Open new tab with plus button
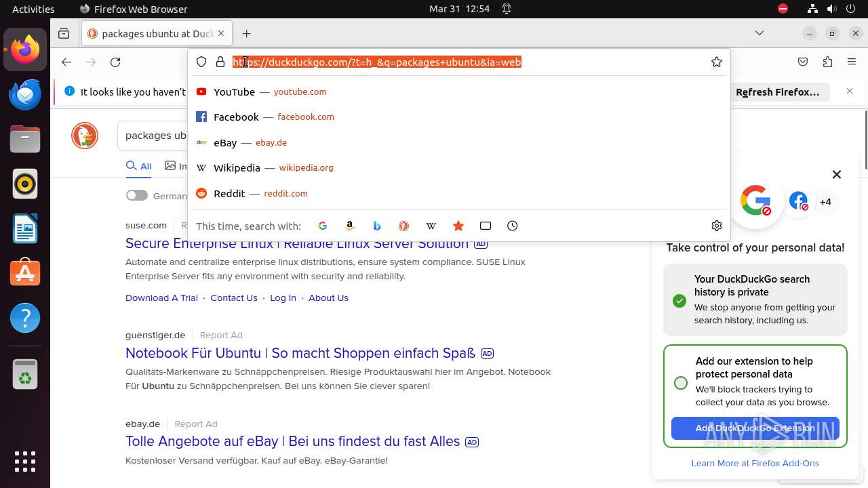 coord(247,33)
